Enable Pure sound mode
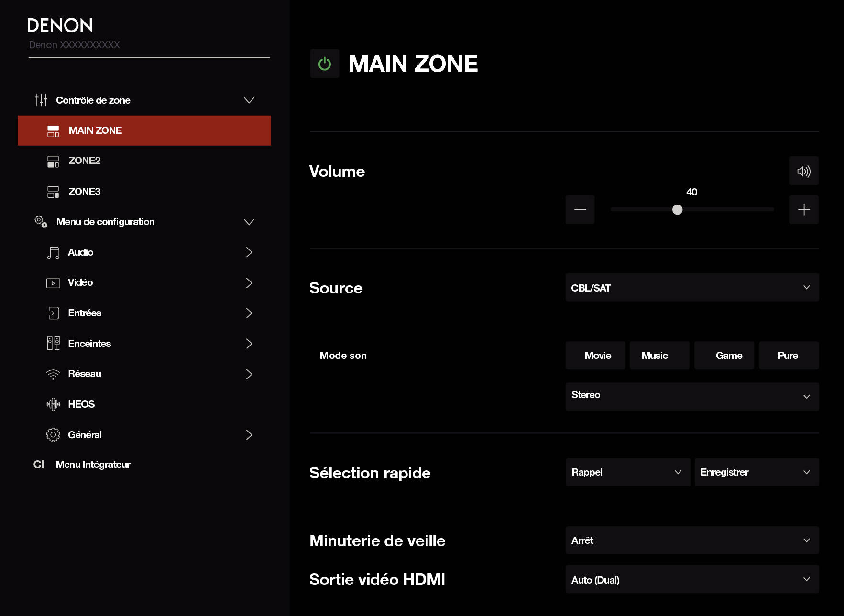844x616 pixels. [788, 356]
